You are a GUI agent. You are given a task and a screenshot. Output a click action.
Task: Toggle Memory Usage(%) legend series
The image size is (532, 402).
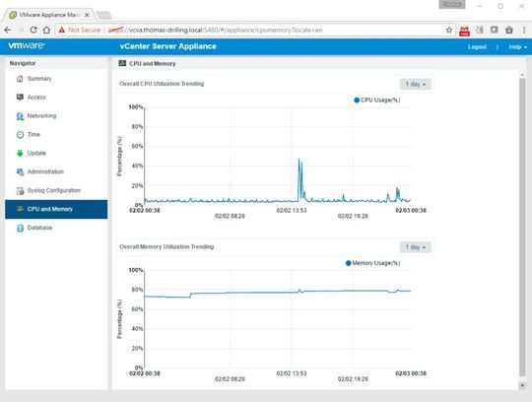click(x=372, y=263)
